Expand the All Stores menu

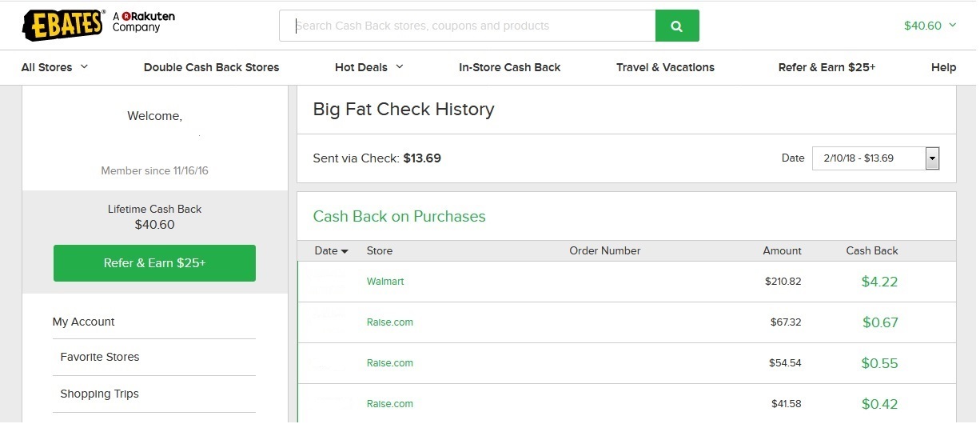[54, 67]
